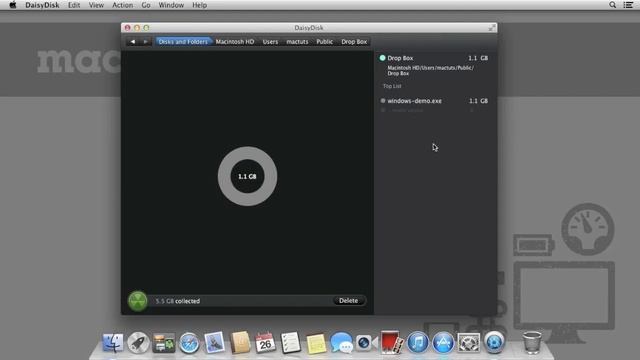Launch Safari from the Dock
The image size is (640, 360).
[189, 342]
